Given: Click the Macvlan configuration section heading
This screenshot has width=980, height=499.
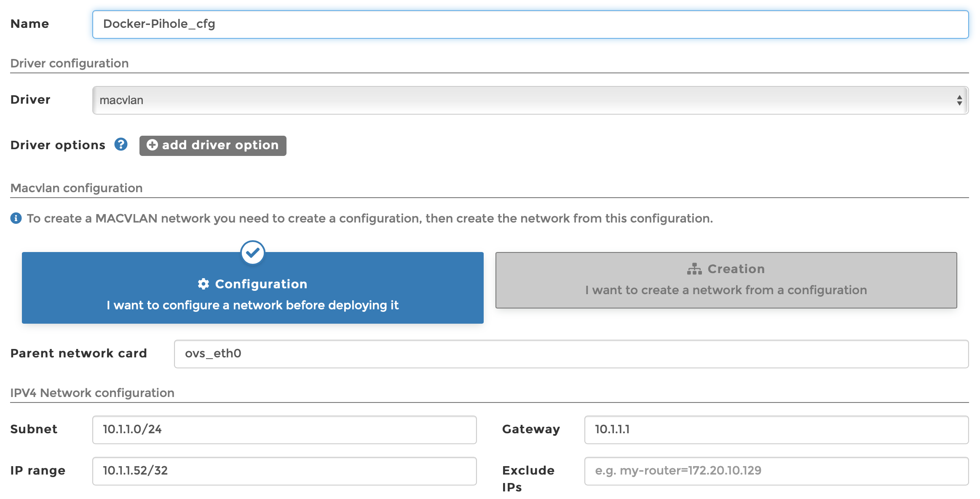Looking at the screenshot, I should point(76,188).
